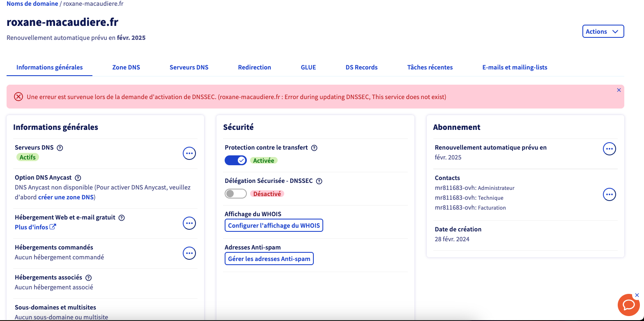Expand the Actions dropdown
Screen dimensions: 644x321
[x=603, y=32]
